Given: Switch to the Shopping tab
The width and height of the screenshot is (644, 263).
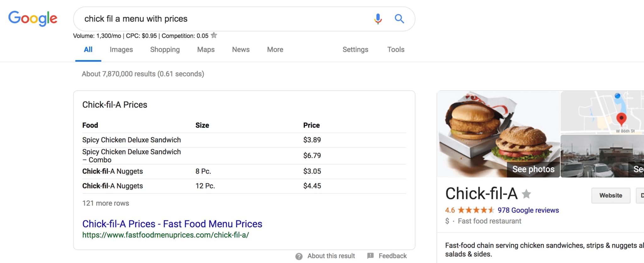Looking at the screenshot, I should pyautogui.click(x=165, y=50).
